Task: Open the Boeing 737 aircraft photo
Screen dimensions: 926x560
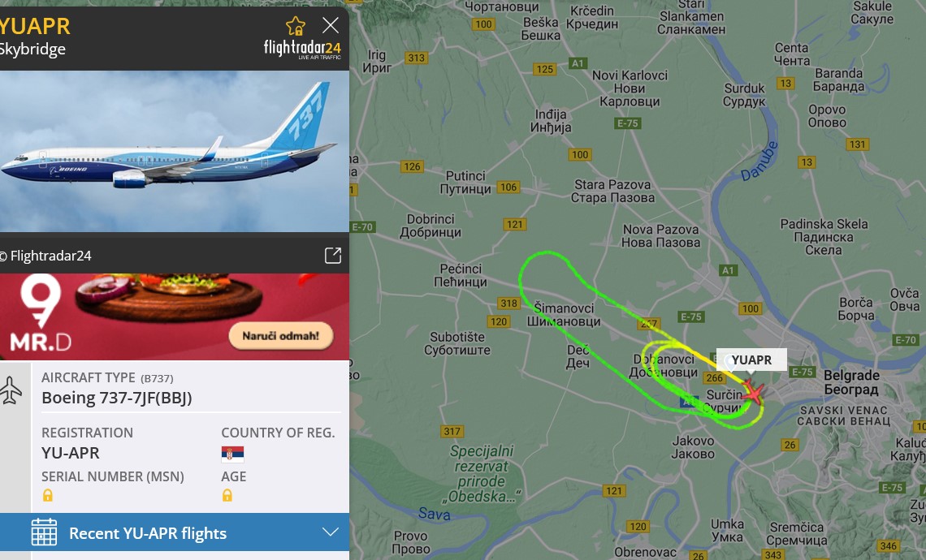Action: [x=175, y=152]
